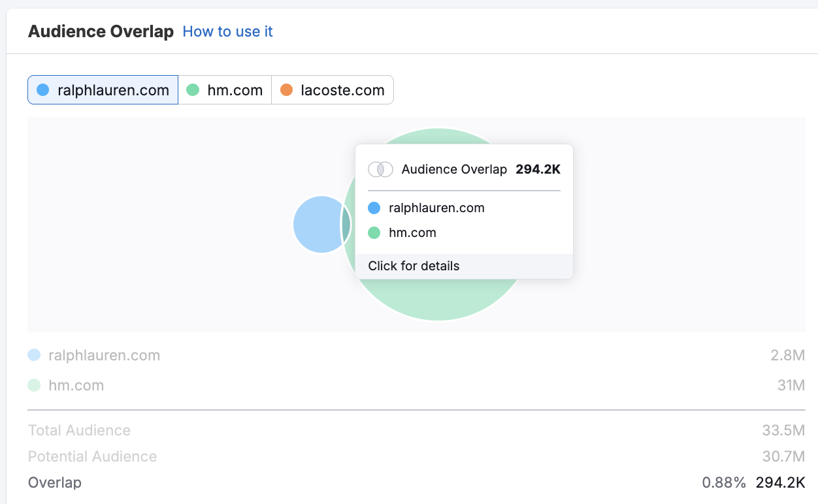Select the large green hm.com circle in the chart
This screenshot has height=504, width=818.
pyautogui.click(x=438, y=300)
